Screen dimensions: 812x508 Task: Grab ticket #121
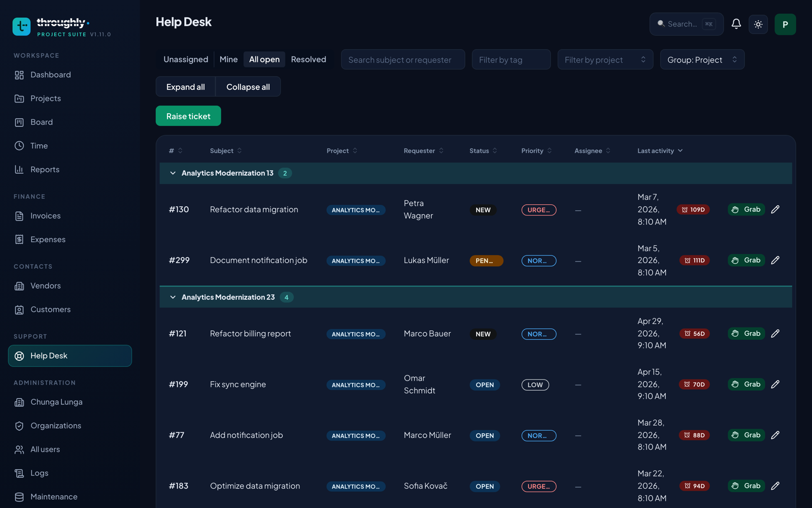point(746,333)
